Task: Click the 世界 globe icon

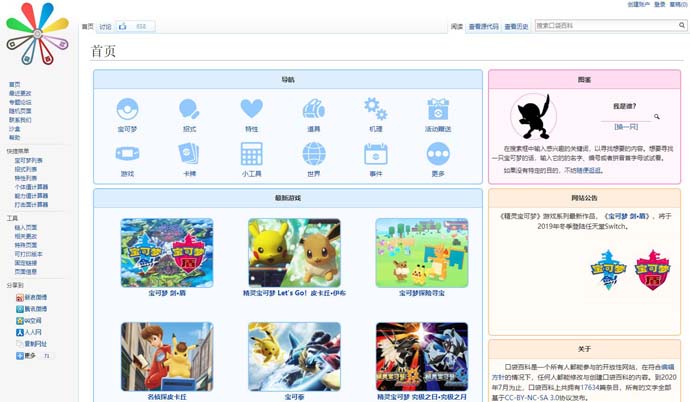Action: [313, 154]
